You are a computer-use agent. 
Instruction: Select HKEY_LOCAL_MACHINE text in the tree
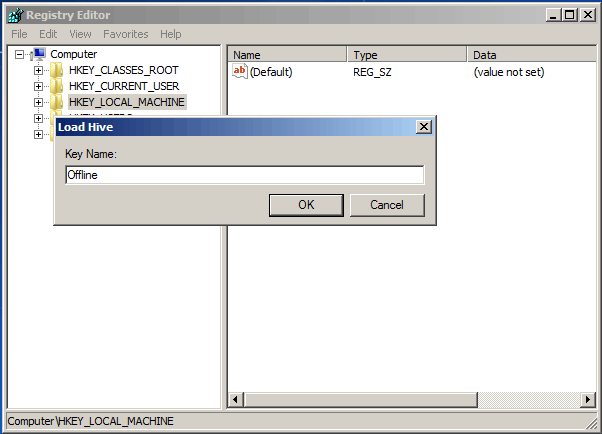[x=127, y=102]
